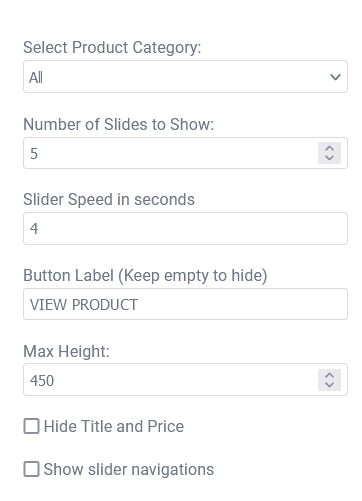The height and width of the screenshot is (501, 362).
Task: Click the Slider Speed in seconds field
Action: 185,228
